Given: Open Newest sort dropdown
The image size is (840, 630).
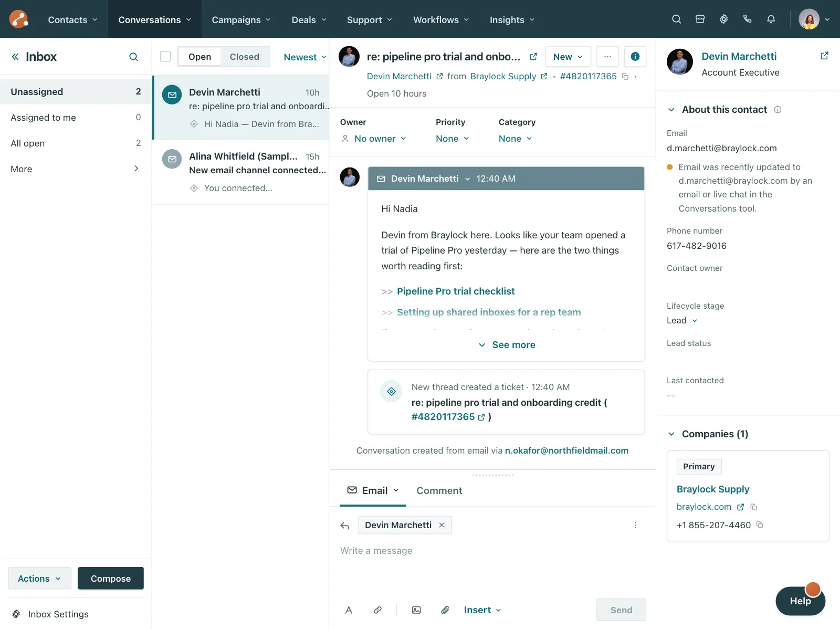Looking at the screenshot, I should click(x=305, y=57).
